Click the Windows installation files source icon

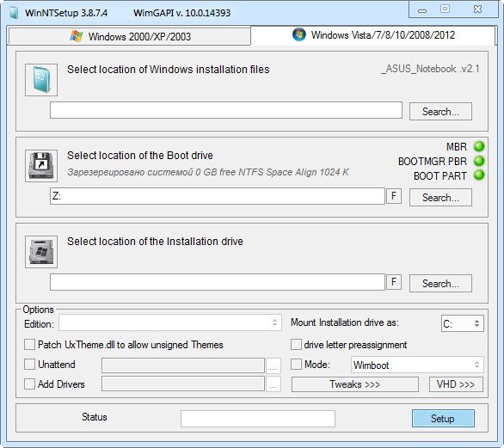point(41,80)
